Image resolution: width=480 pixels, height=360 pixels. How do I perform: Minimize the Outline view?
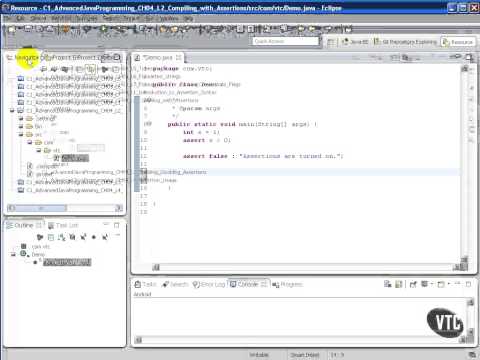106,225
